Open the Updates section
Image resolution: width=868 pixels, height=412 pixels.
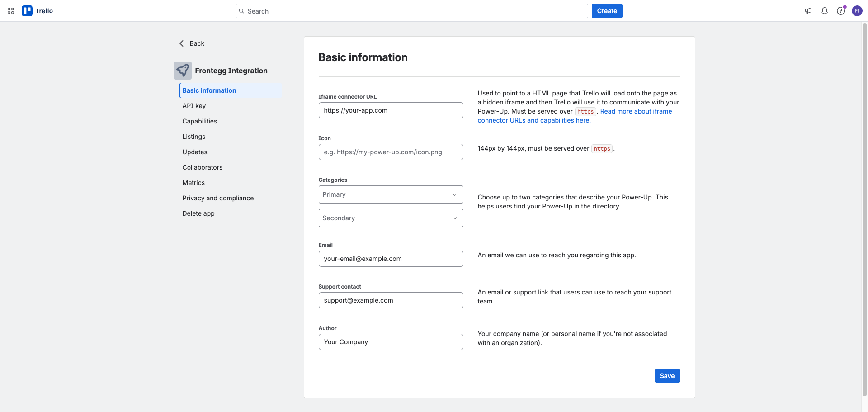pyautogui.click(x=195, y=152)
